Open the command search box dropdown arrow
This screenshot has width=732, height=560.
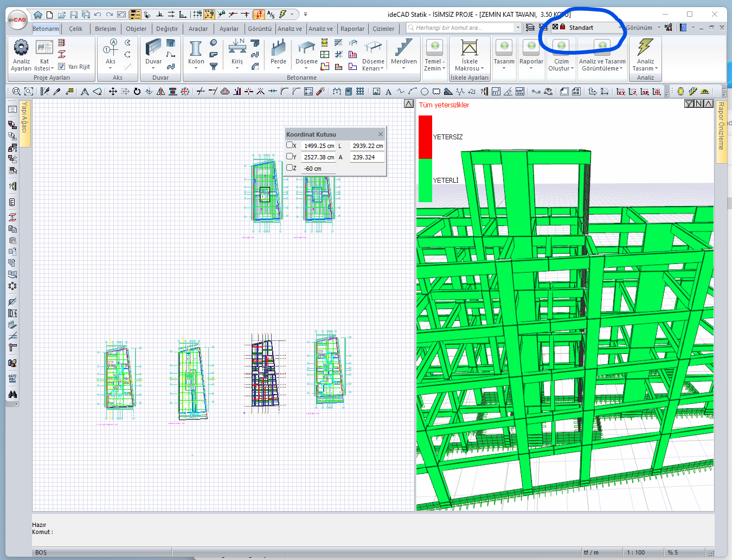[x=518, y=28]
